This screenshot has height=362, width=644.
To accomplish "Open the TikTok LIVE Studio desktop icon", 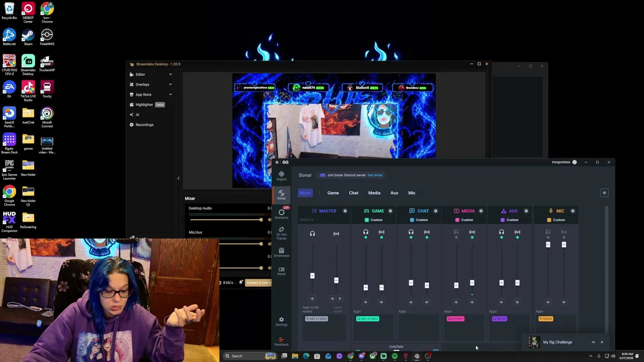I will point(28,92).
